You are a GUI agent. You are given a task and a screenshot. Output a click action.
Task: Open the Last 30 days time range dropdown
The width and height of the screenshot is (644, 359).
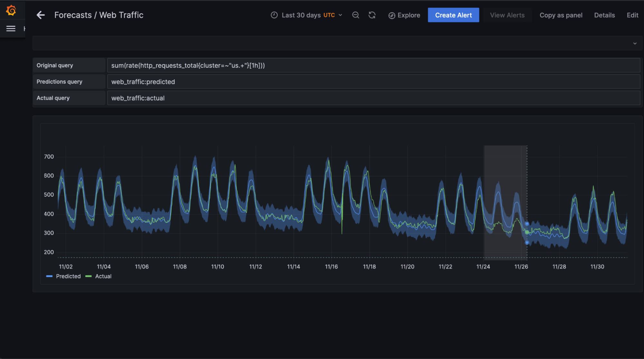click(301, 15)
